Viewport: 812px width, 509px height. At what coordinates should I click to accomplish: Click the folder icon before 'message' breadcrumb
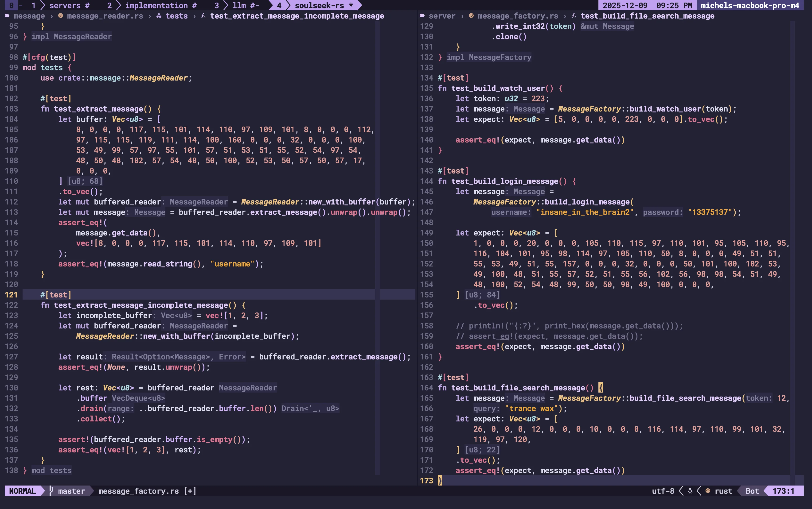click(7, 16)
